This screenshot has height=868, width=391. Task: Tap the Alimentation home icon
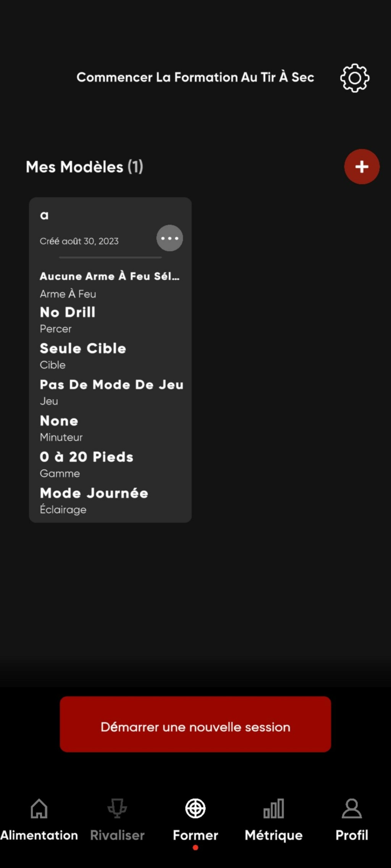coord(39,809)
